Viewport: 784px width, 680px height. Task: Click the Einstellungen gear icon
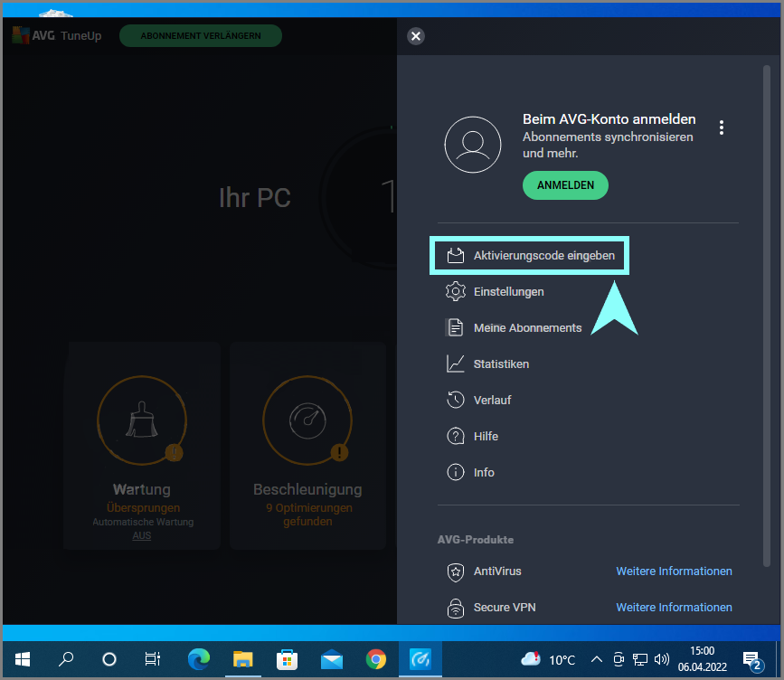[456, 291]
